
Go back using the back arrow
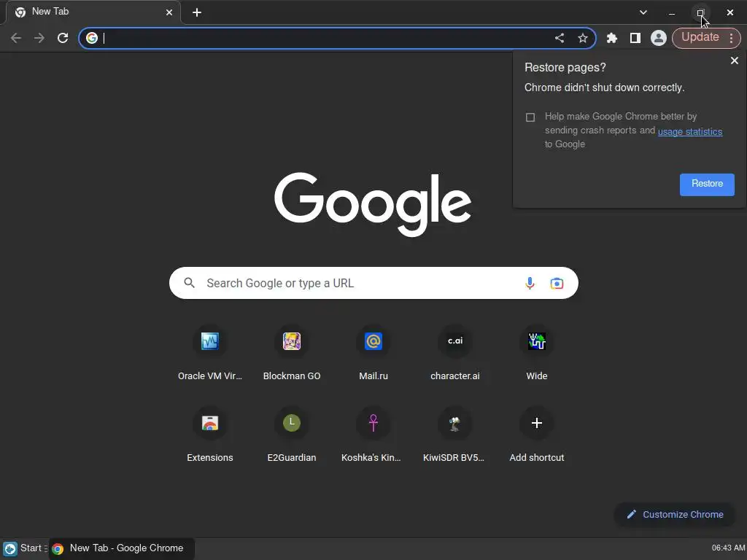point(16,38)
